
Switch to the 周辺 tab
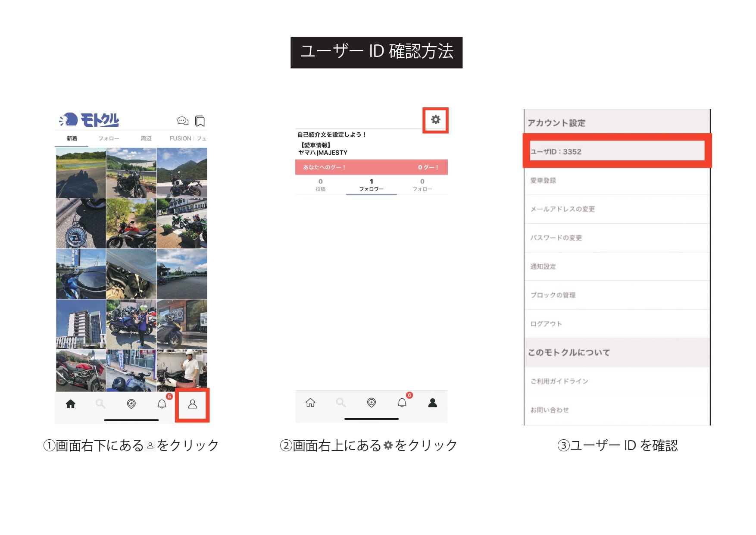point(146,138)
